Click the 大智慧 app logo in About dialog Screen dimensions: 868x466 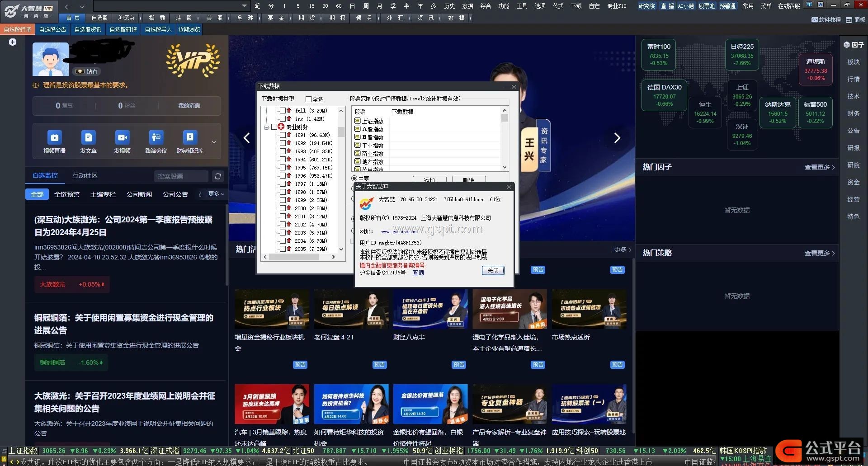click(367, 203)
